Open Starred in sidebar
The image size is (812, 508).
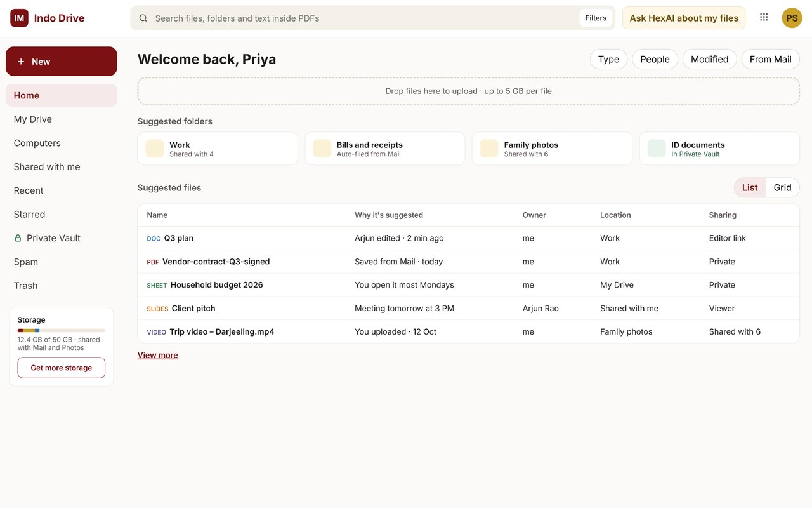click(62, 215)
